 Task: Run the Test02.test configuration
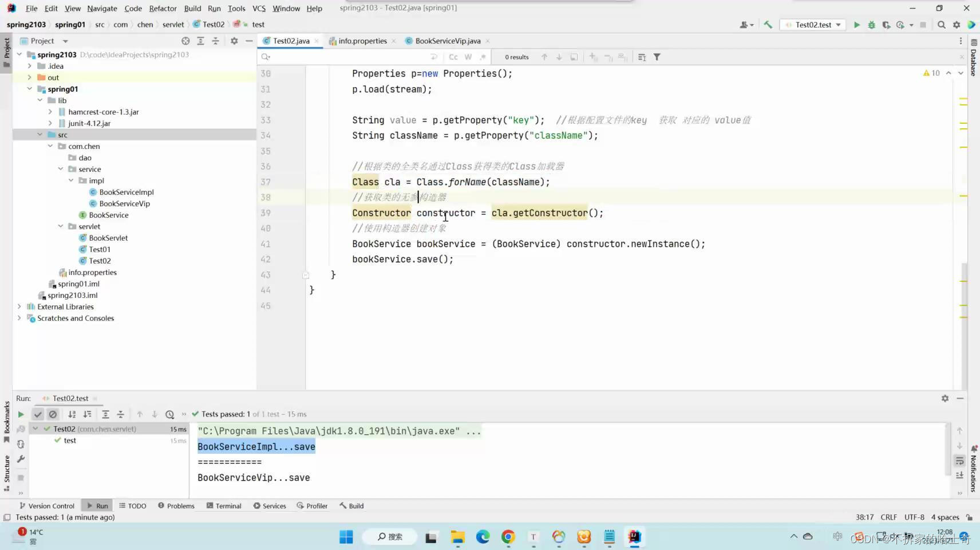[x=857, y=25]
